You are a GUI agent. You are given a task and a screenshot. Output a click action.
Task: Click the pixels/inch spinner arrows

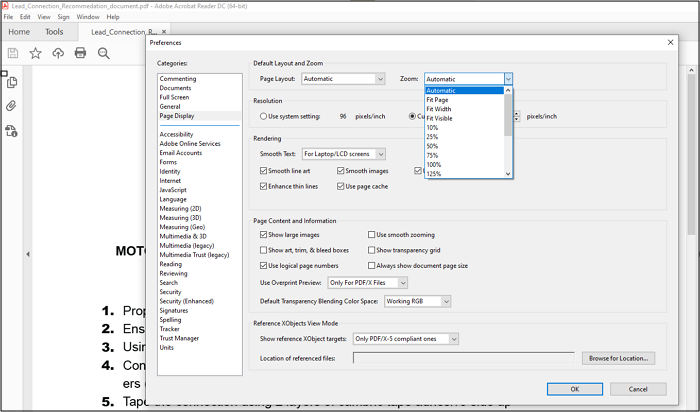pos(517,116)
